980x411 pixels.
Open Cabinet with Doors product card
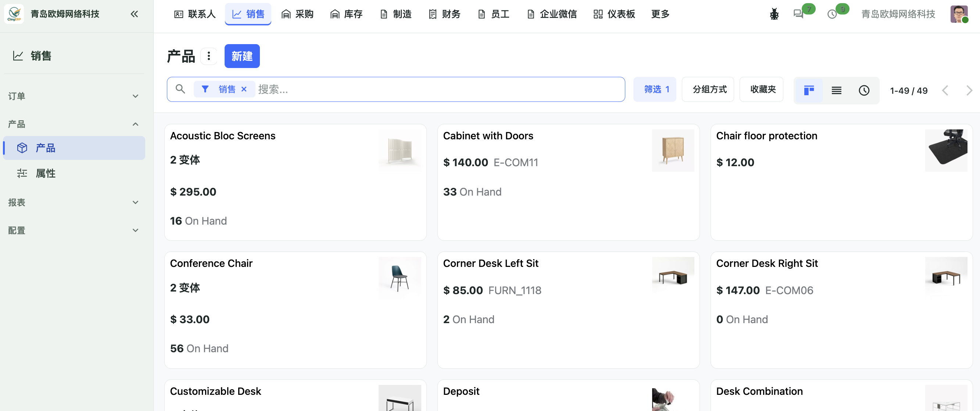pos(568,182)
